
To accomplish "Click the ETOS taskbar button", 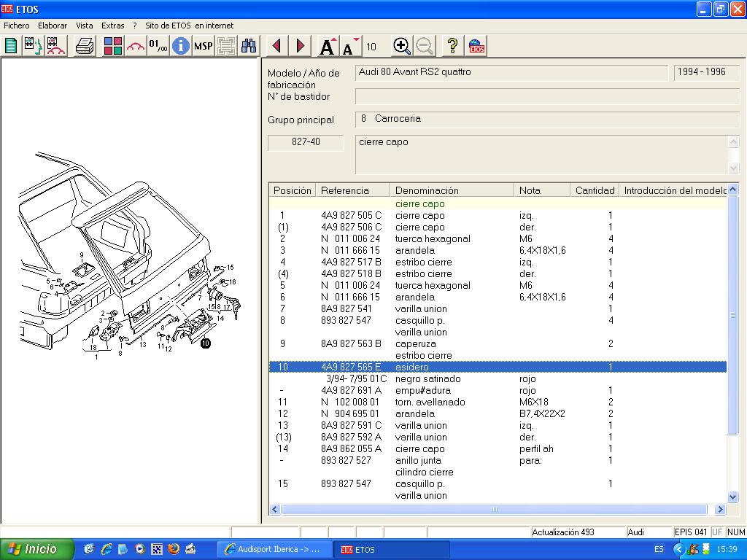I will point(391,550).
